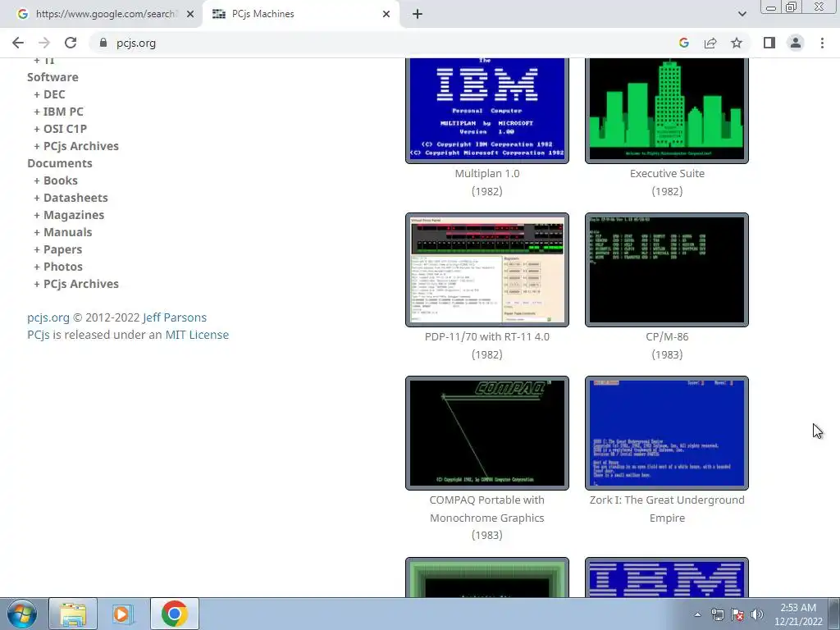
Task: Launch media player from taskbar
Action: [122, 614]
